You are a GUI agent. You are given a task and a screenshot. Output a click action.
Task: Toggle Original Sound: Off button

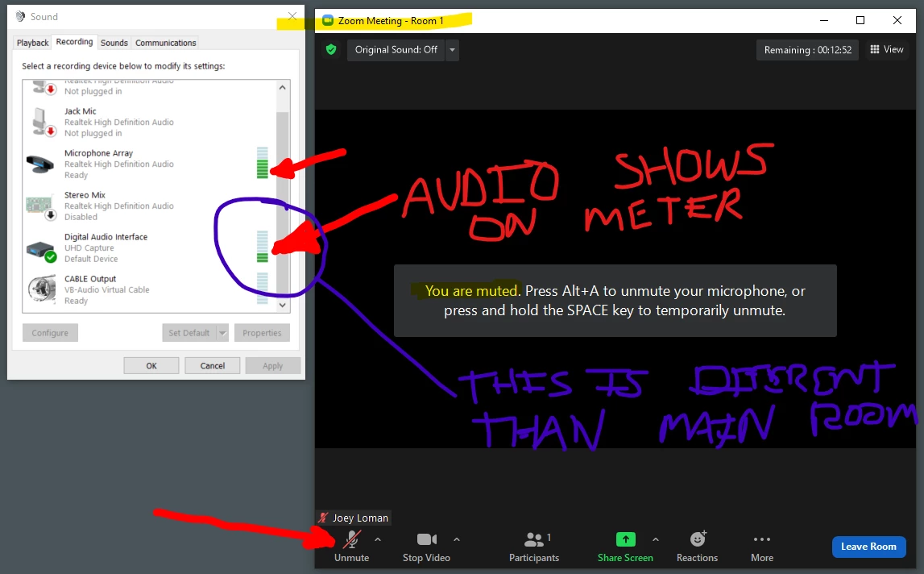396,50
